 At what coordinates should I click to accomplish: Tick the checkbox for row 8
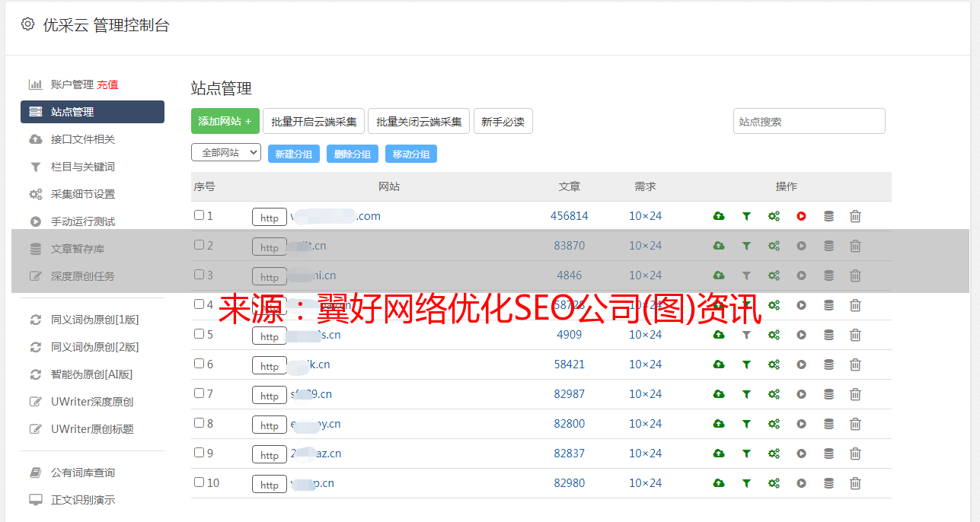point(199,423)
